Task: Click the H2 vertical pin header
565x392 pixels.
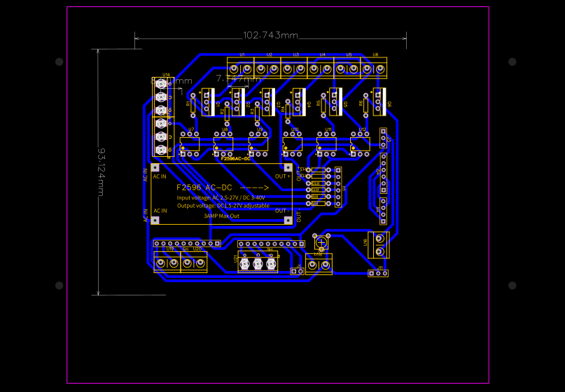Action: (x=384, y=174)
